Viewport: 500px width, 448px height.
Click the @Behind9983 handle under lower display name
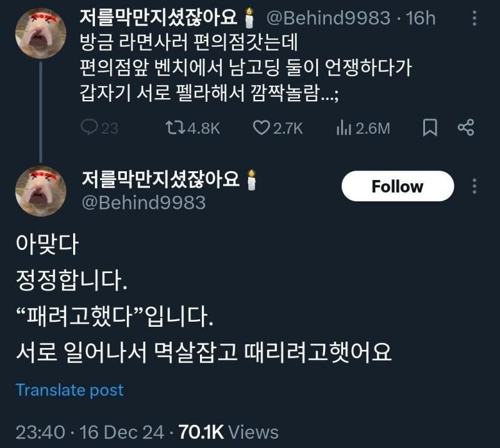coord(143,203)
